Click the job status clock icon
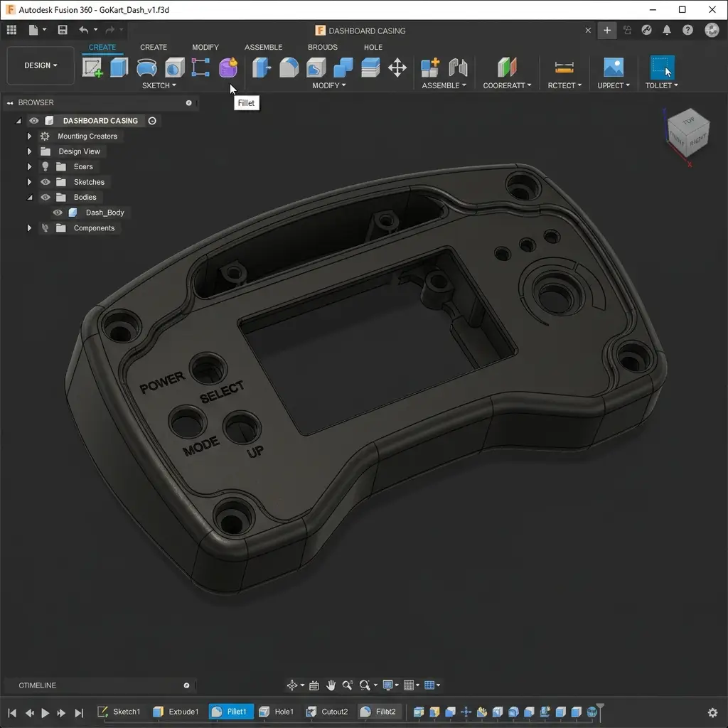 [x=646, y=30]
